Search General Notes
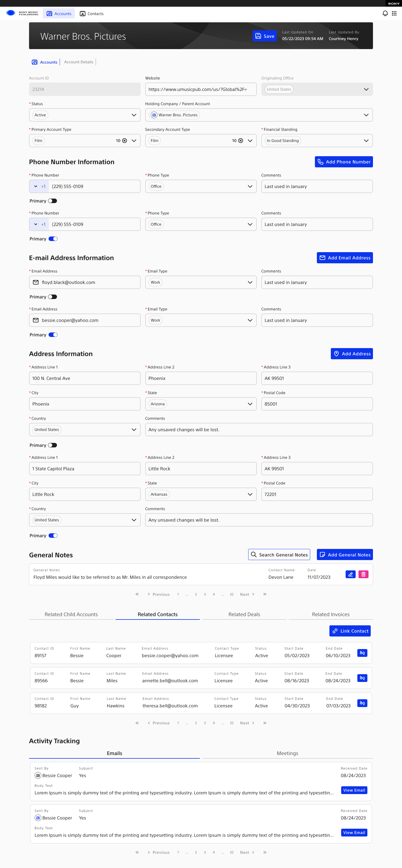The height and width of the screenshot is (868, 402). pyautogui.click(x=279, y=554)
